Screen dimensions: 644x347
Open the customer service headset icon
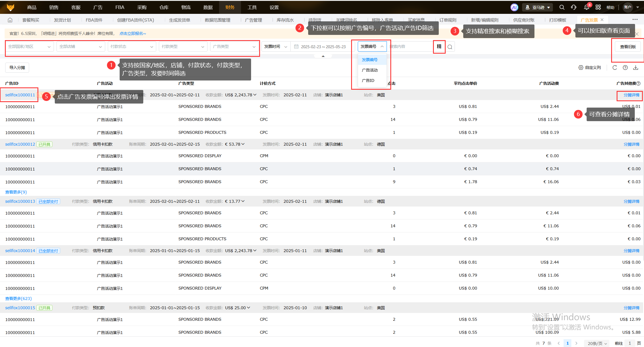[574, 7]
